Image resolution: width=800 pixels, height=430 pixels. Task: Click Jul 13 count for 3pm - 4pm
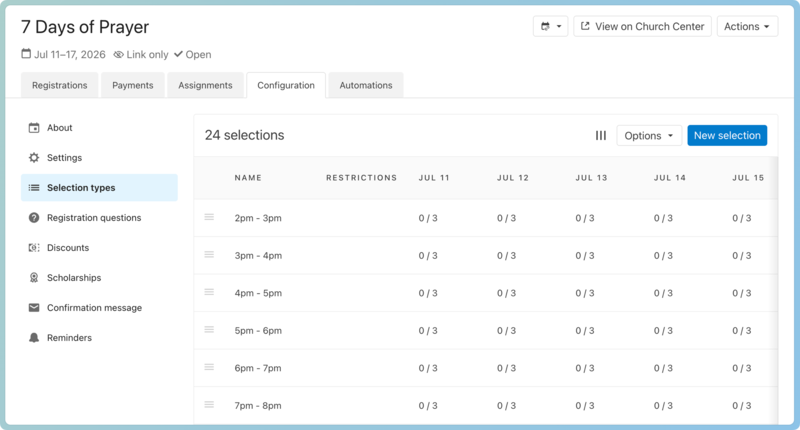[585, 256]
